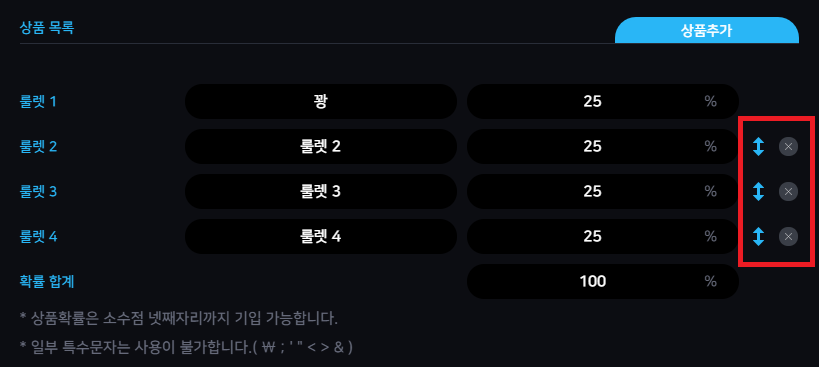This screenshot has height=367, width=819.
Task: Click the 룰렛 1 row label
Action: point(38,101)
